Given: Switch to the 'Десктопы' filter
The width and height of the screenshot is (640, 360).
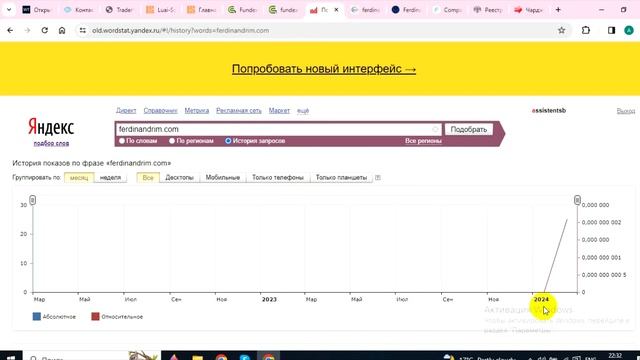Looking at the screenshot, I should click(x=180, y=178).
